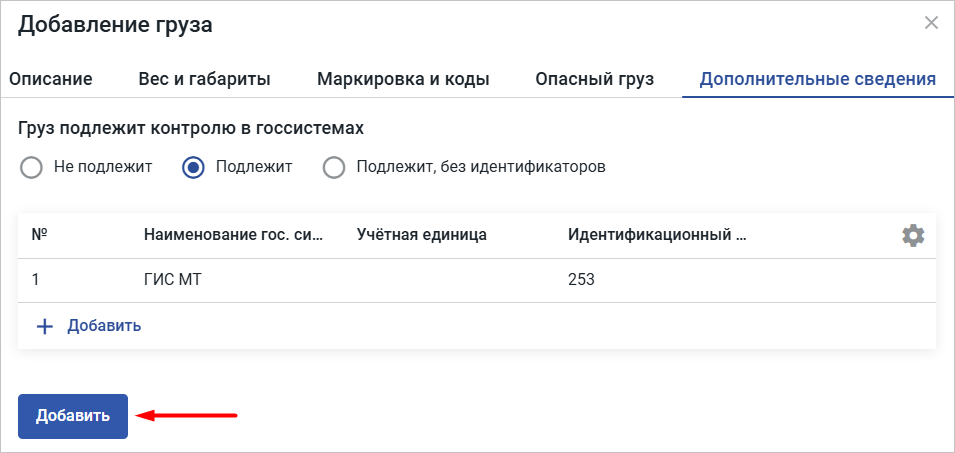Go to Маркировка и коды tab

click(x=403, y=79)
